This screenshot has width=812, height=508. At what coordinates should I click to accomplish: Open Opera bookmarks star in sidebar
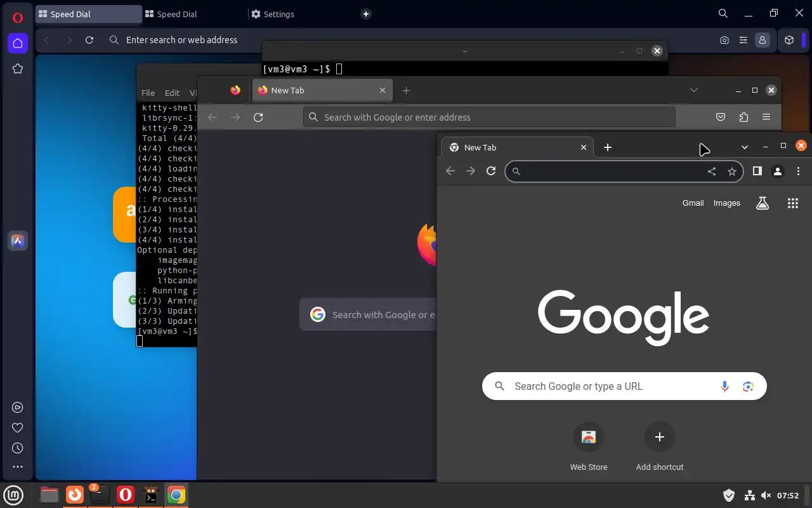pos(18,69)
